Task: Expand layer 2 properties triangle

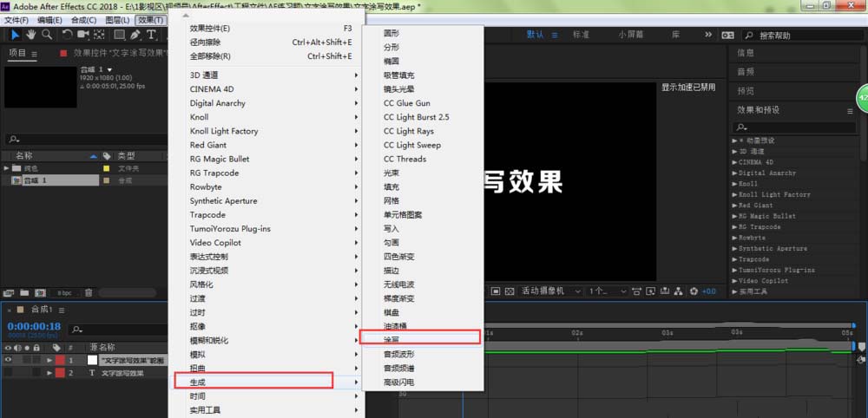Action: [x=49, y=373]
